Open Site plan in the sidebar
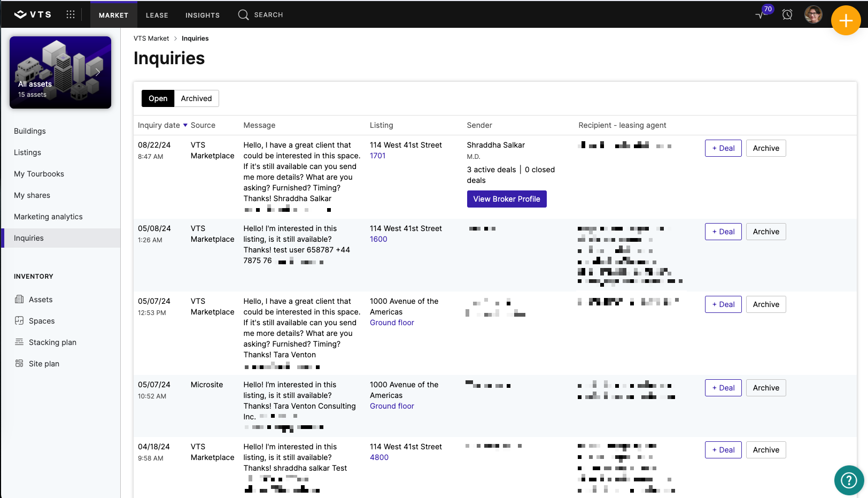This screenshot has width=868, height=498. coord(44,364)
